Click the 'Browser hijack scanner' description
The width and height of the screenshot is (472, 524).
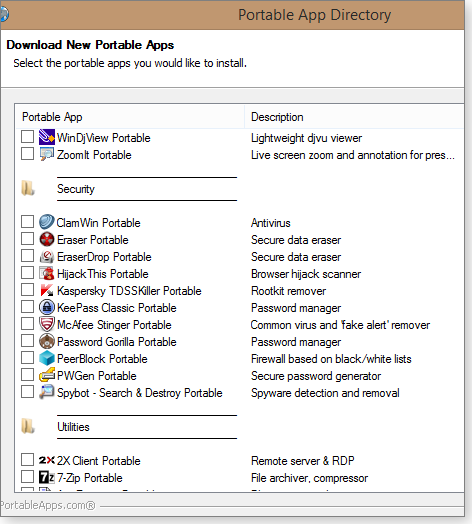tap(306, 274)
